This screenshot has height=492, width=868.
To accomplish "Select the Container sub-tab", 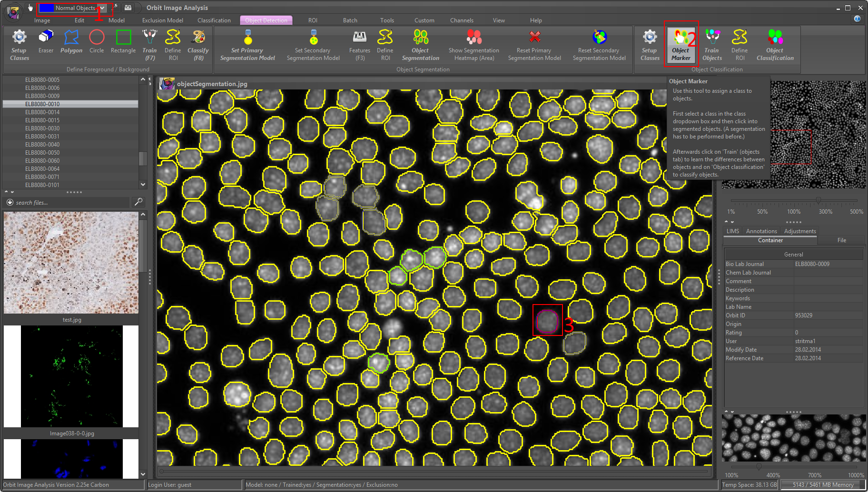I will click(770, 240).
